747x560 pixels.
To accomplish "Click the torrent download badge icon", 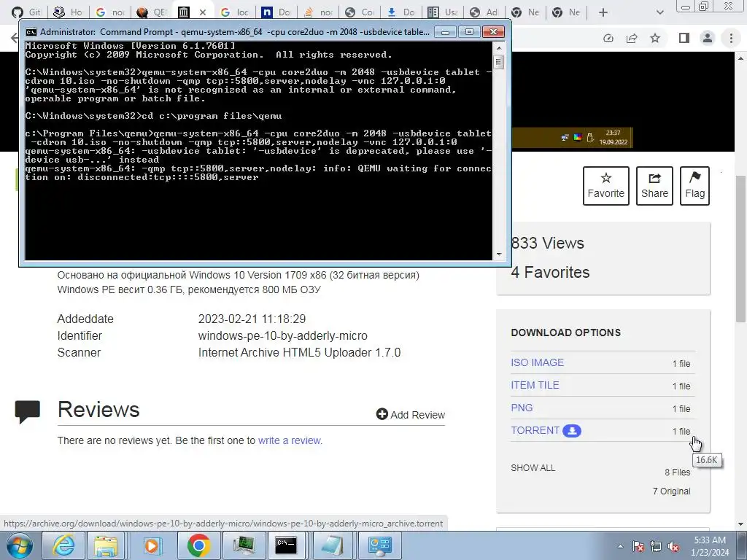I will pyautogui.click(x=572, y=431).
